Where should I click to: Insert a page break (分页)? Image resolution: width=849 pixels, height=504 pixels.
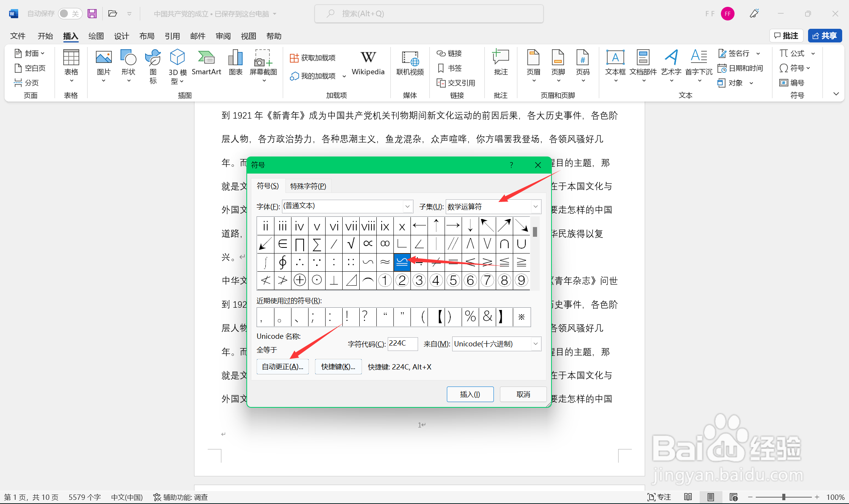tap(26, 83)
